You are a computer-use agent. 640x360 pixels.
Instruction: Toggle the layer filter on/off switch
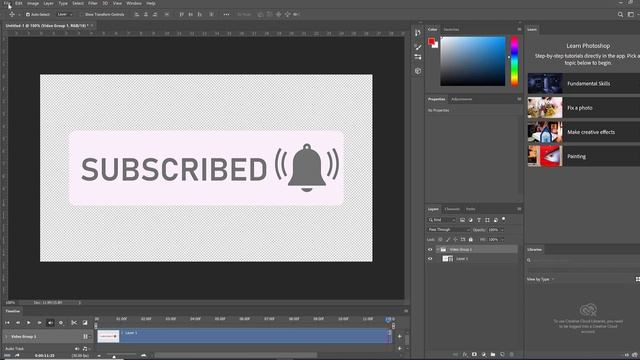click(x=504, y=220)
